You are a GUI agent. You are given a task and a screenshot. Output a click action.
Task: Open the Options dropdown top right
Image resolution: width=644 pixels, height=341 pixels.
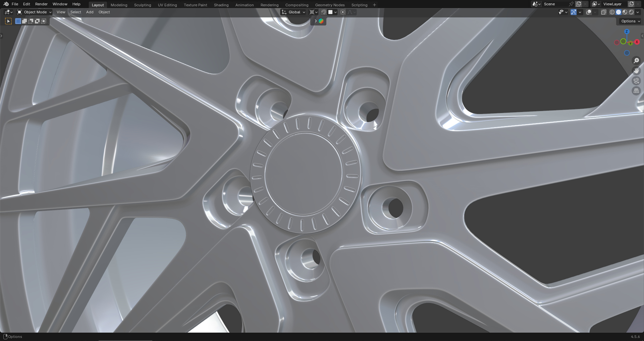click(x=630, y=21)
